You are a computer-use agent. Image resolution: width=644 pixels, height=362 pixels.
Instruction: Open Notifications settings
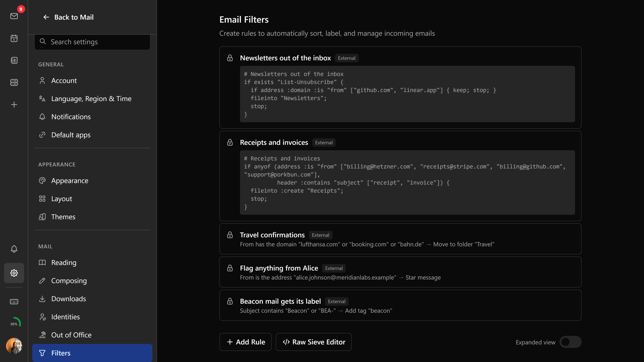(92, 117)
